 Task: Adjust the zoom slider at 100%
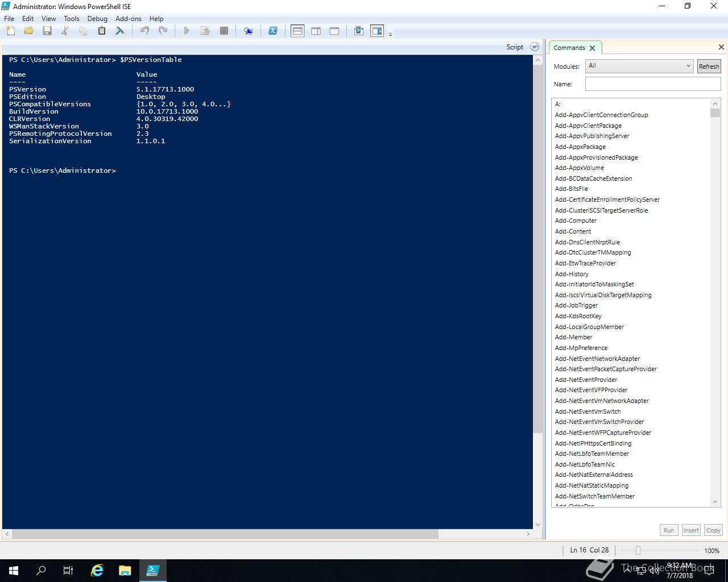(x=638, y=550)
